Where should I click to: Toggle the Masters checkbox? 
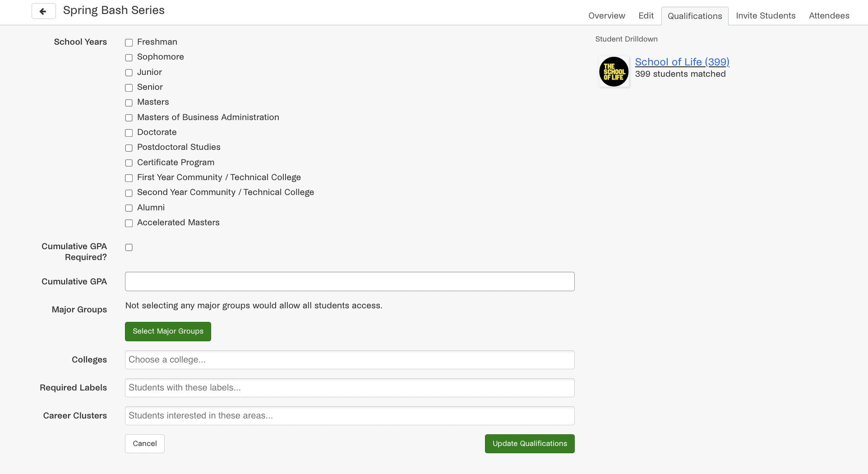tap(129, 102)
